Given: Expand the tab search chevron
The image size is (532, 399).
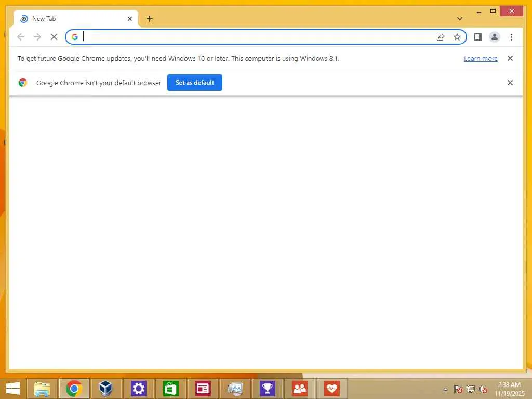Looking at the screenshot, I should (460, 19).
